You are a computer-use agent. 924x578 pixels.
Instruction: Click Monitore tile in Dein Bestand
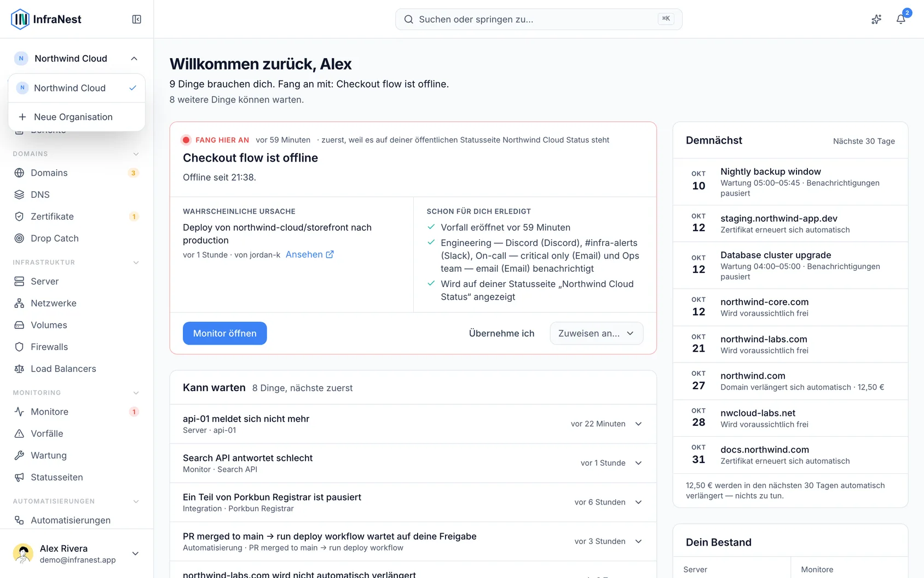click(850, 568)
